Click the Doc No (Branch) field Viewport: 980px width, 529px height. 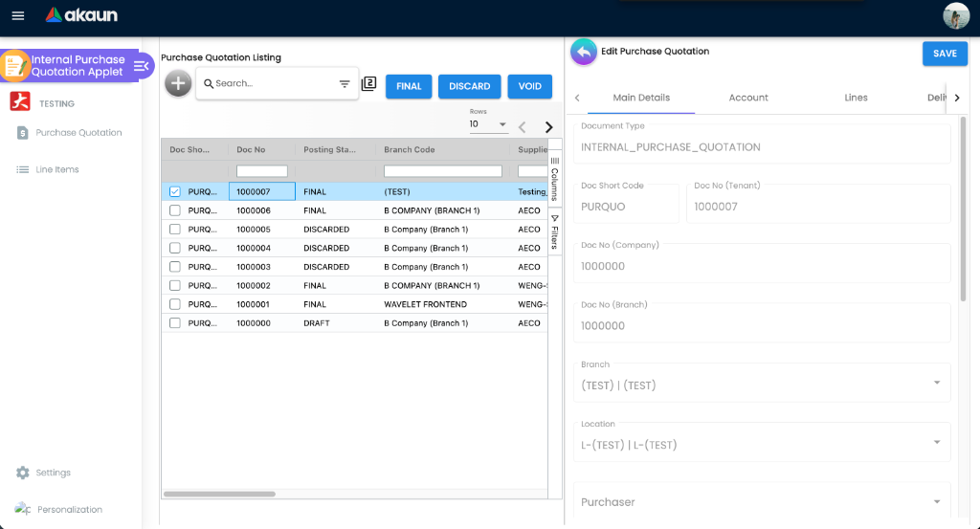762,322
